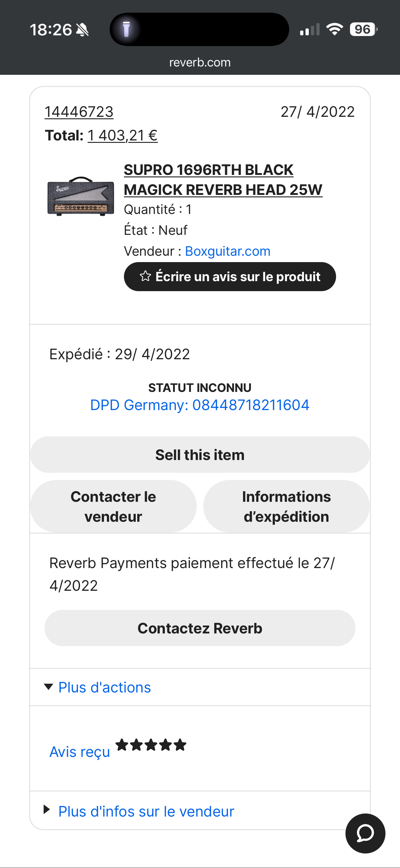The width and height of the screenshot is (400, 868).
Task: Click the Supro amp product thumbnail
Action: pyautogui.click(x=81, y=196)
